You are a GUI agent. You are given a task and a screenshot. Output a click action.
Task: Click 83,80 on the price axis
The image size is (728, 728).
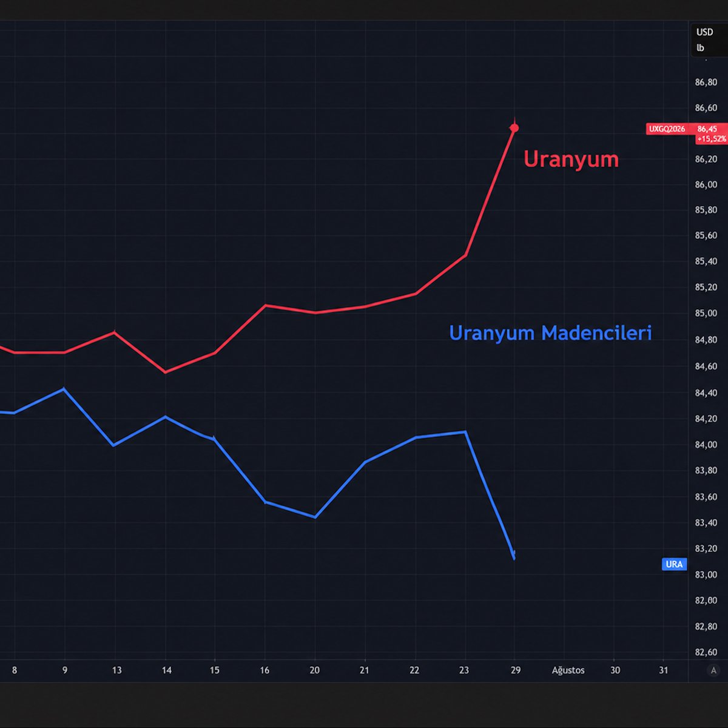706,470
